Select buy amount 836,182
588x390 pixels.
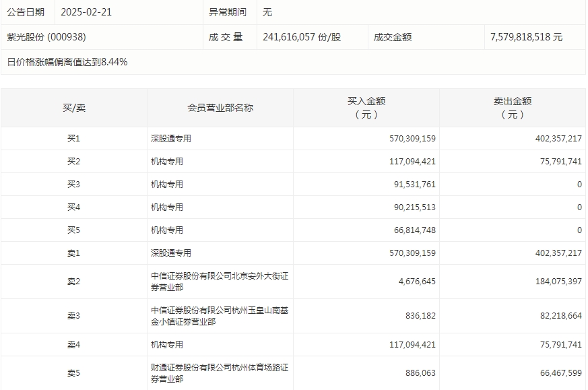point(420,316)
